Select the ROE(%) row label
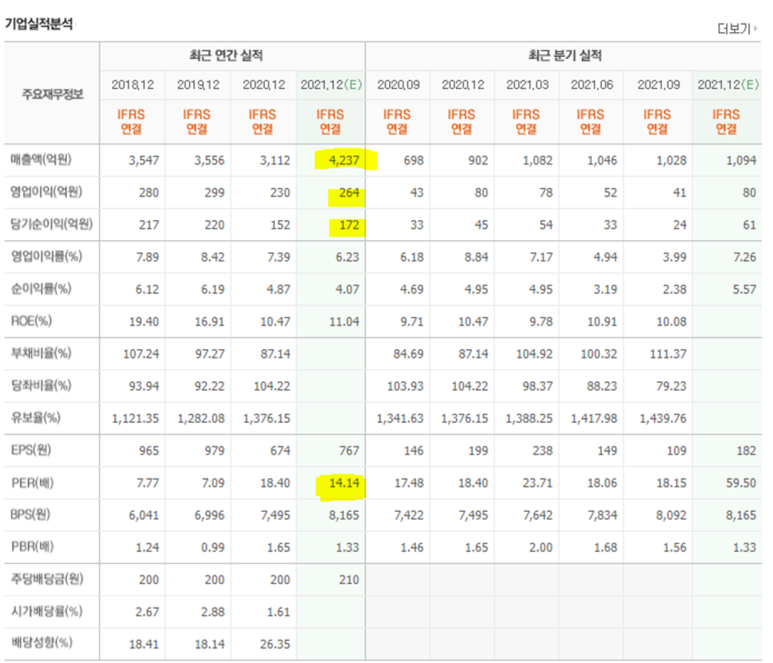 31,321
